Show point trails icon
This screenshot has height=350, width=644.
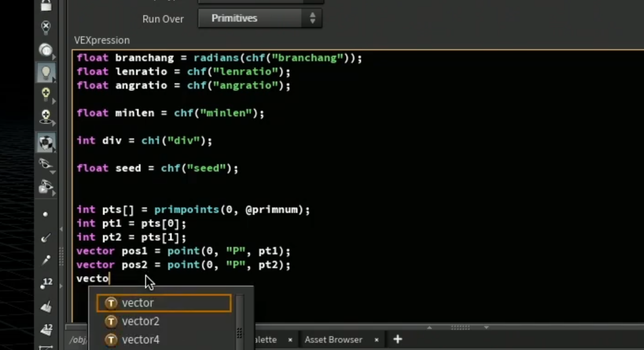[45, 260]
